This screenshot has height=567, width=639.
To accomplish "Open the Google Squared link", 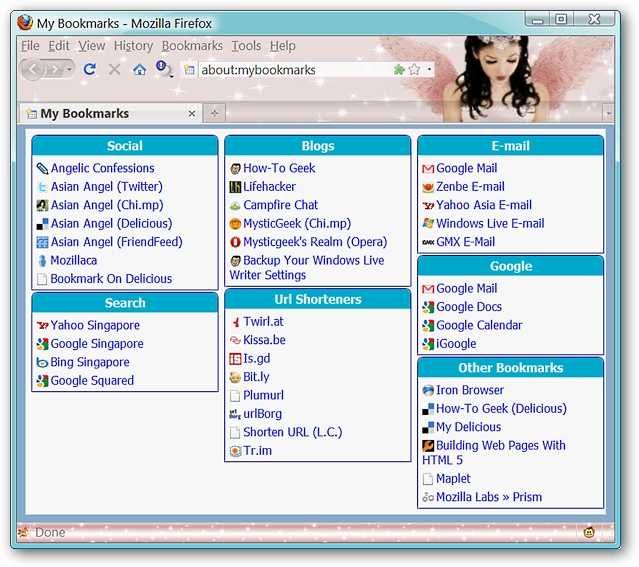I will [x=92, y=381].
